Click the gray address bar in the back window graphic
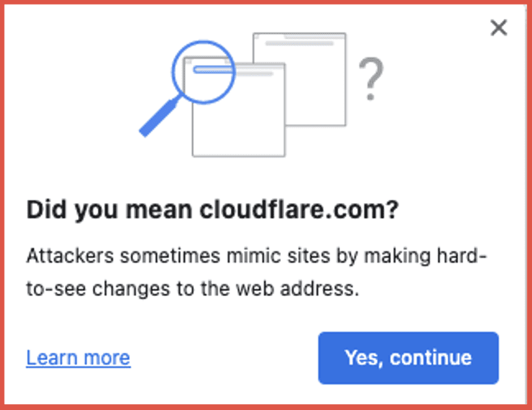This screenshot has height=410, width=532. pyautogui.click(x=299, y=43)
